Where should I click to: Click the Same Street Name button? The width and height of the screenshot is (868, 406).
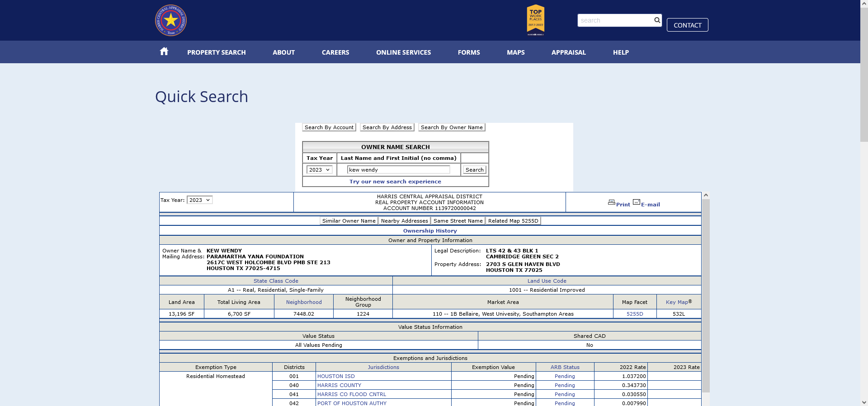(458, 221)
